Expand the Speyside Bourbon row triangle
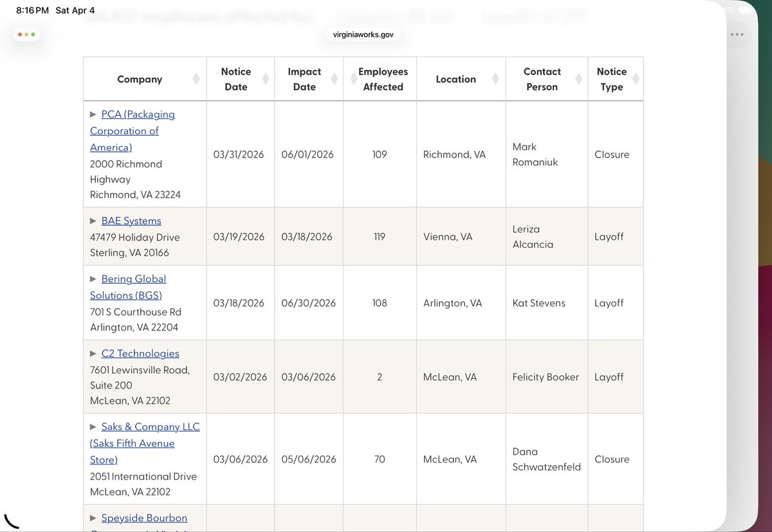The height and width of the screenshot is (532, 772). tap(93, 518)
